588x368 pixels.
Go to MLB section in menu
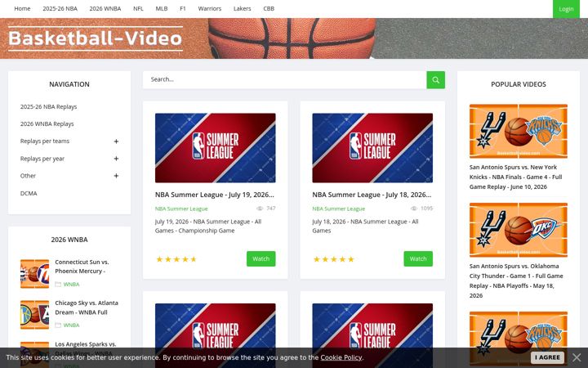[162, 9]
